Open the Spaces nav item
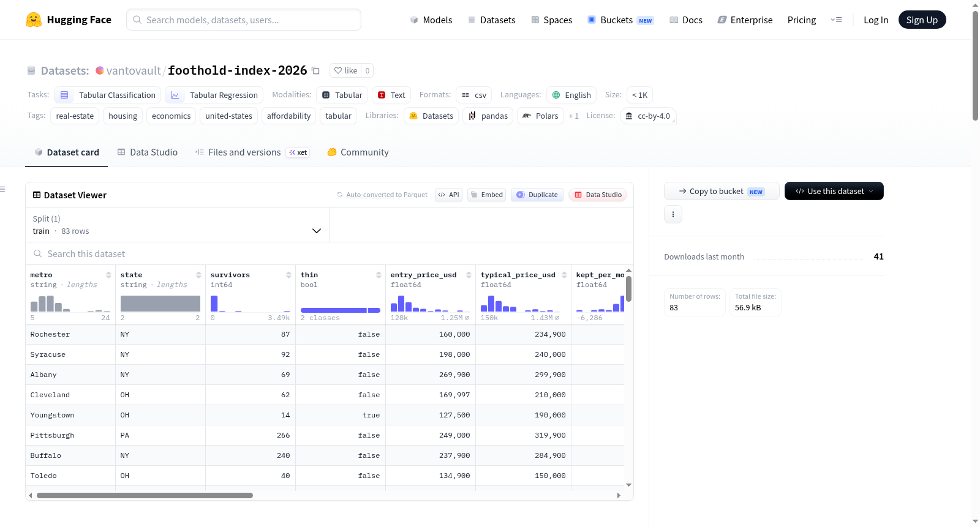Image resolution: width=980 pixels, height=527 pixels. (551, 20)
